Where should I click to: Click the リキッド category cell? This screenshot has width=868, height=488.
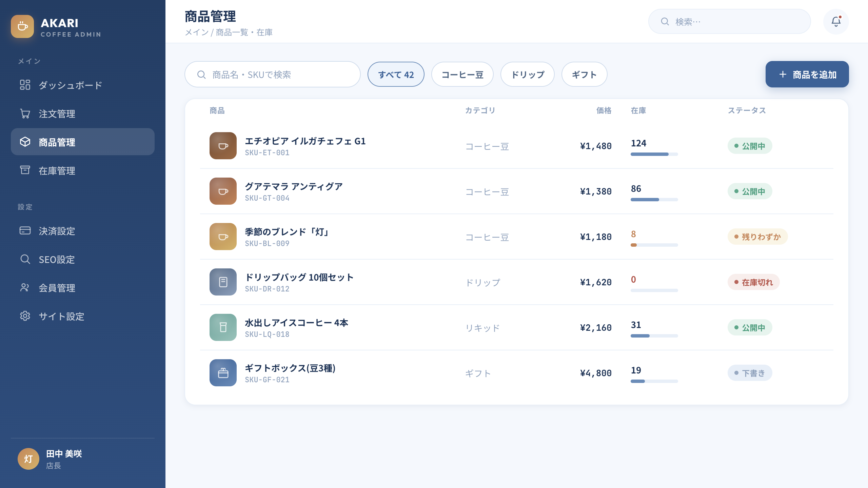pyautogui.click(x=482, y=328)
